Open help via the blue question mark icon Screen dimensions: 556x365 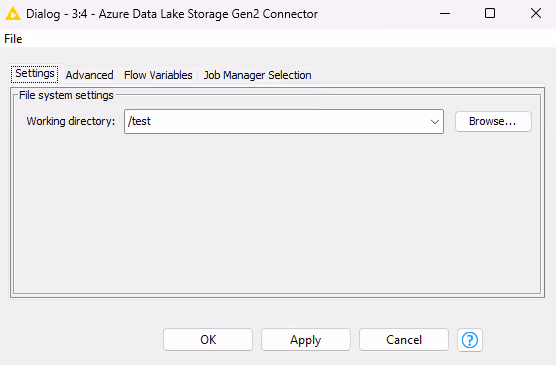pyautogui.click(x=470, y=340)
